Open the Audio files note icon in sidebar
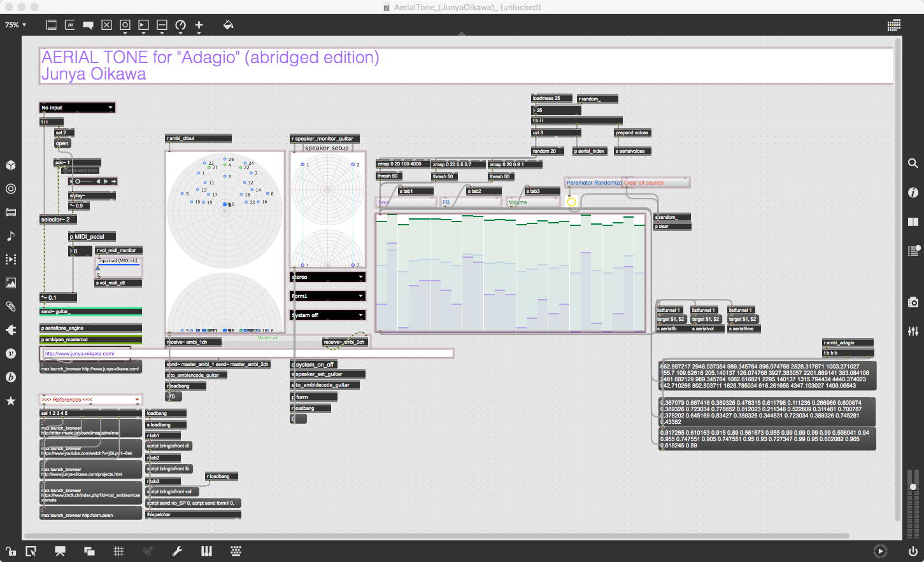The height and width of the screenshot is (562, 924). (11, 235)
